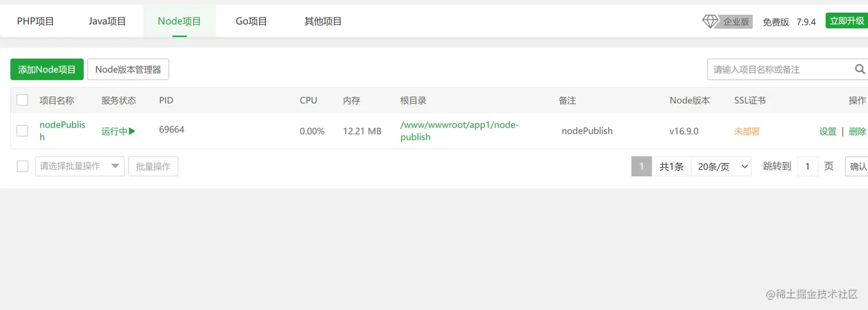Image resolution: width=868 pixels, height=310 pixels.
Task: Click the 企业版 label
Action: (736, 22)
